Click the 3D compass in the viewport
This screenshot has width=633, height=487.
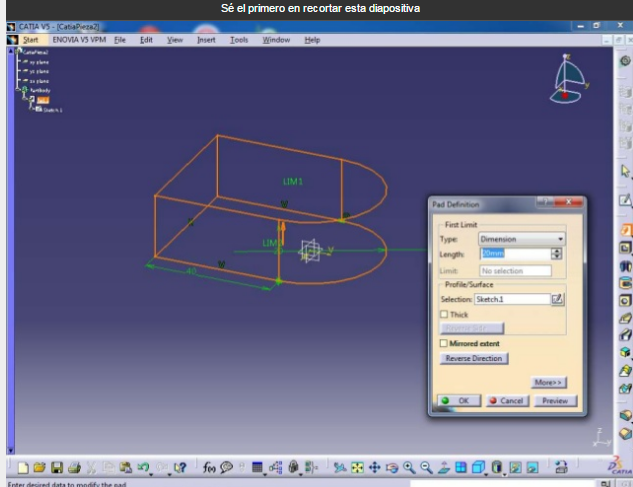569,79
